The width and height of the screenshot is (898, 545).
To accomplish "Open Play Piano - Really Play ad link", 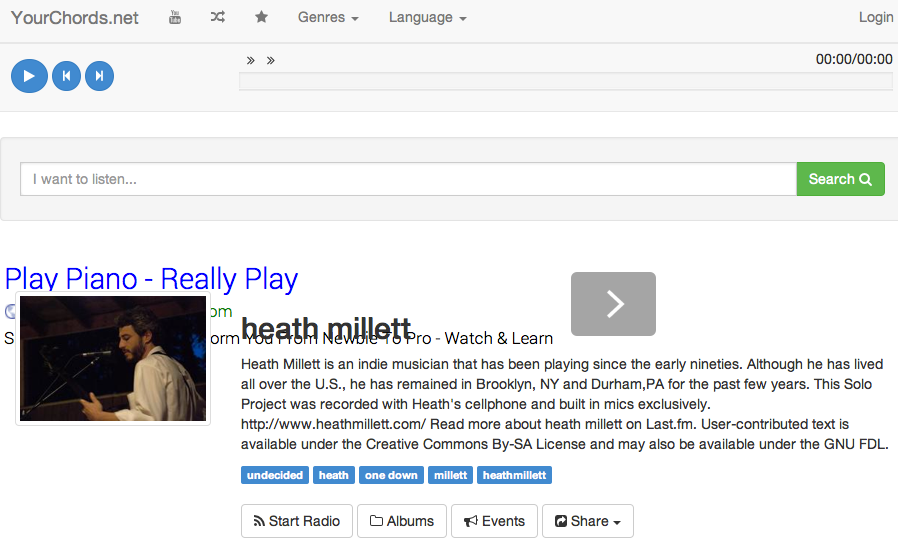I will 151,279.
